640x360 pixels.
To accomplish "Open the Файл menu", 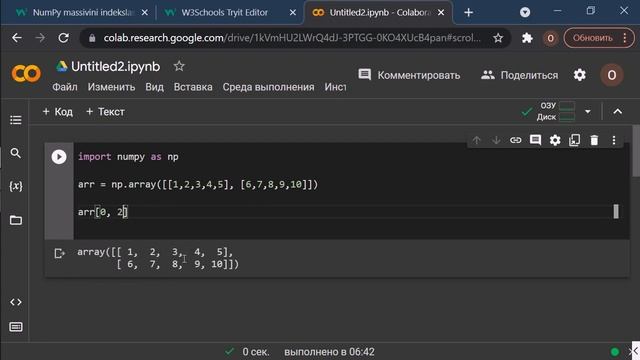I will pos(65,87).
